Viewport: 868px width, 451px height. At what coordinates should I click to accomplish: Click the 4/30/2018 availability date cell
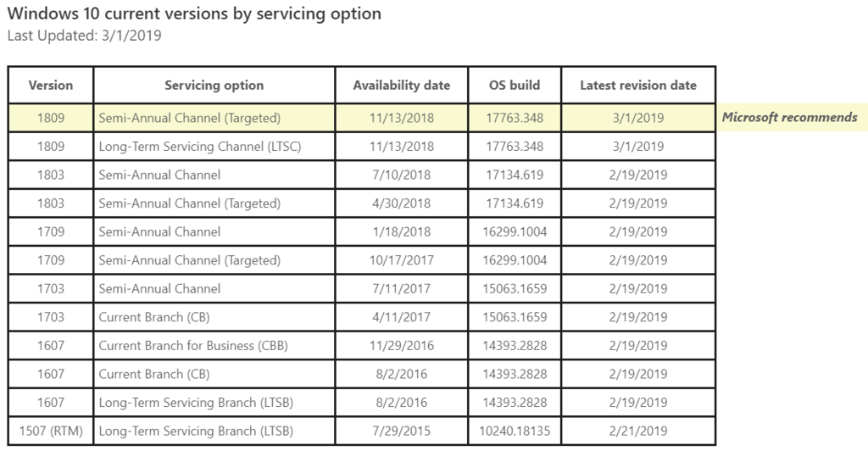(x=401, y=203)
